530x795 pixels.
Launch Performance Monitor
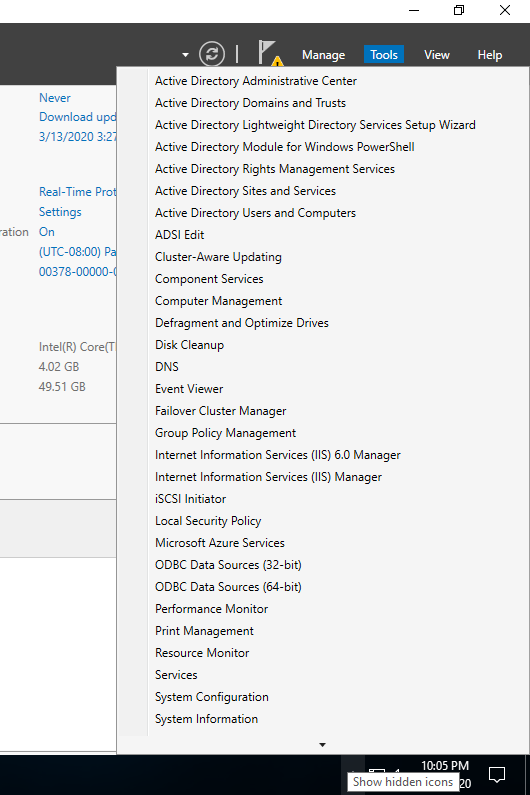point(211,609)
